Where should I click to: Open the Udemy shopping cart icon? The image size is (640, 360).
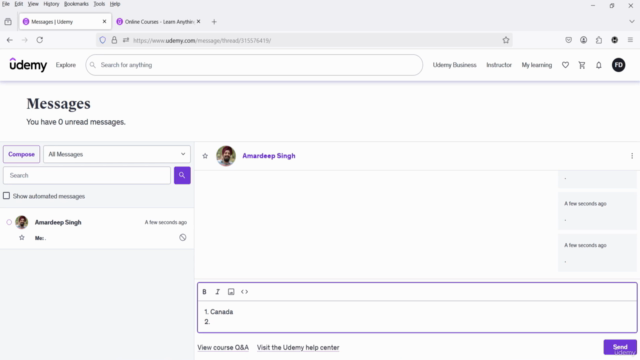[x=582, y=65]
